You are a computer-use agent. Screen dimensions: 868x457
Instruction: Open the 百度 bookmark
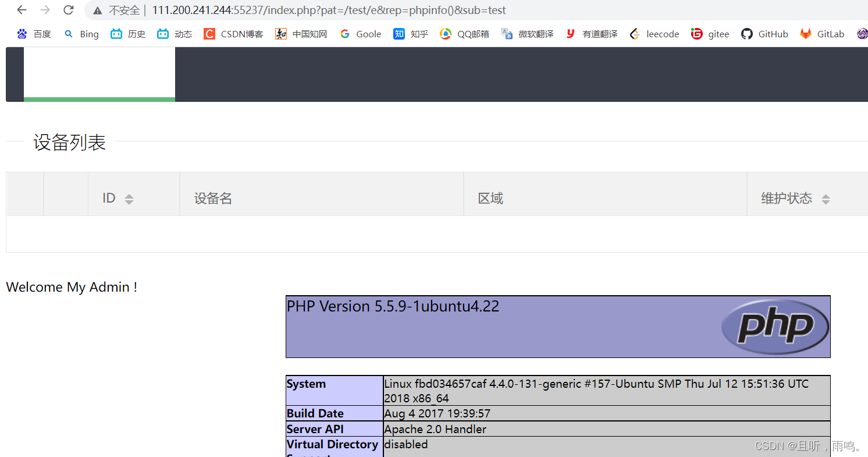[x=34, y=34]
